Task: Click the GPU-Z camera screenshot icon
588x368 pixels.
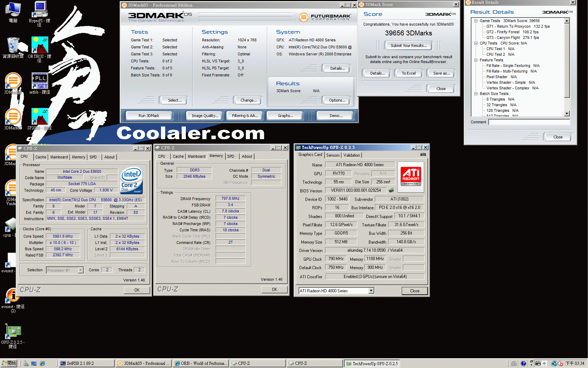Action: pos(423,155)
